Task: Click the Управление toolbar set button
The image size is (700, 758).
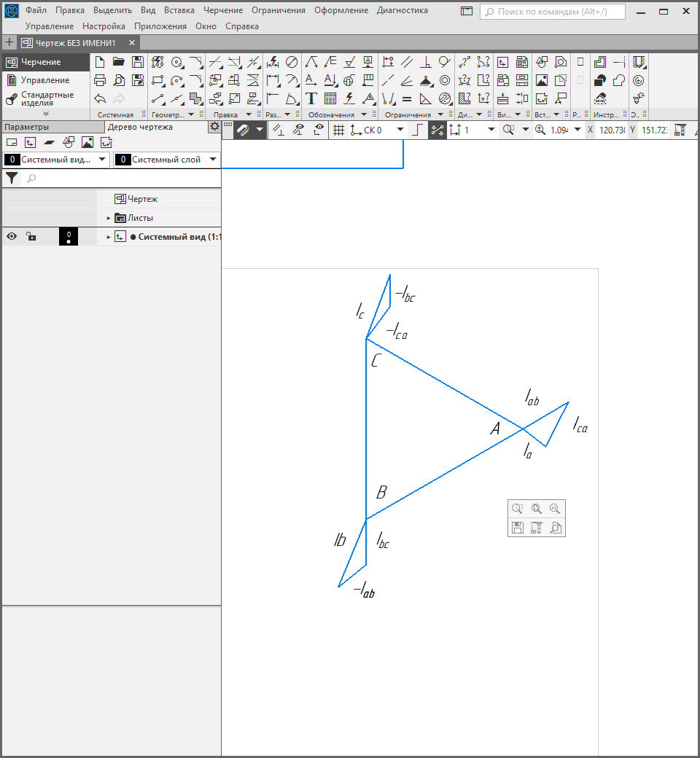Action: click(45, 80)
